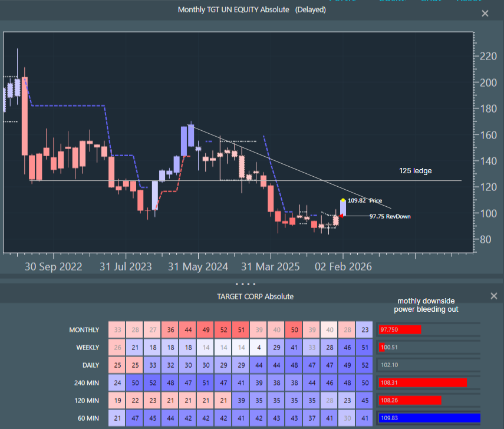Click the dotted splitter handle between panels
Image resolution: width=504 pixels, height=429 pixels.
click(252, 283)
